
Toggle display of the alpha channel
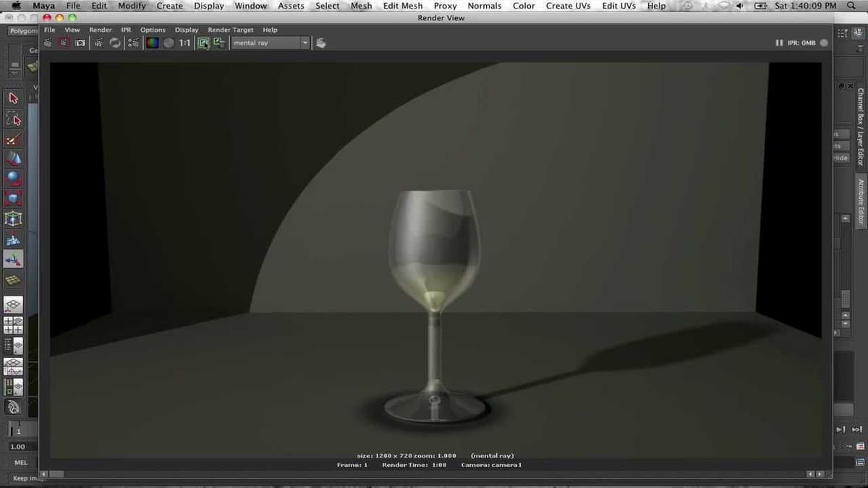(169, 43)
